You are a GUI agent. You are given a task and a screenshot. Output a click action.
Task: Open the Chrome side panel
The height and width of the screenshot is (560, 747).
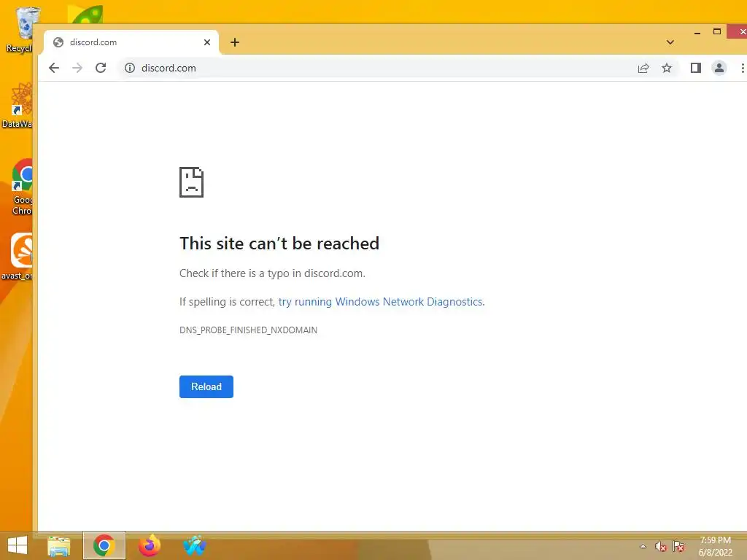(695, 68)
